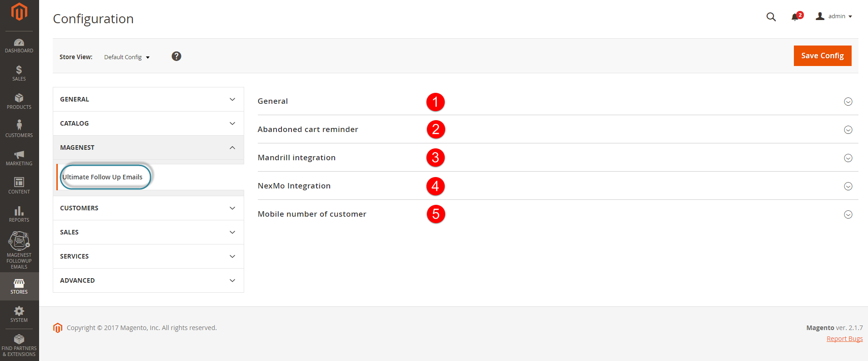
Task: Click the Save Config button
Action: [x=822, y=56]
